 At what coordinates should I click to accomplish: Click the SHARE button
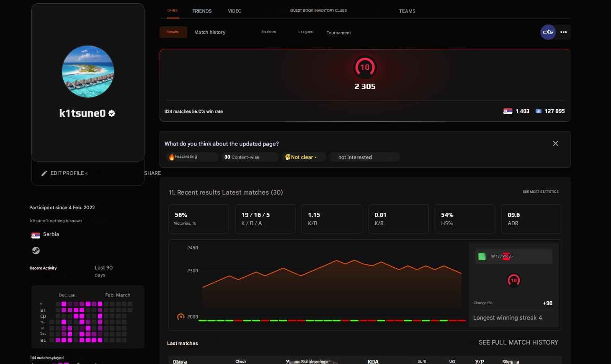coord(152,173)
